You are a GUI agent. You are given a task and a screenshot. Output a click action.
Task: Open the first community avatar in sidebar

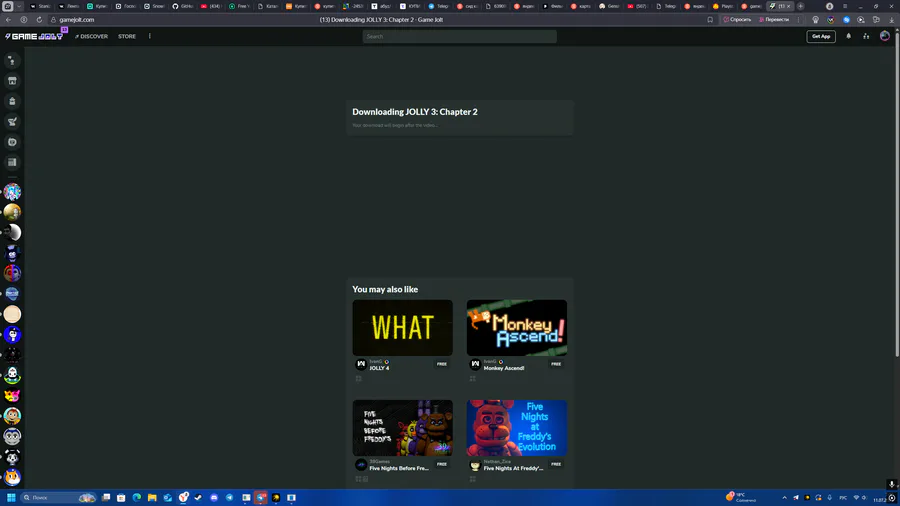click(x=12, y=192)
